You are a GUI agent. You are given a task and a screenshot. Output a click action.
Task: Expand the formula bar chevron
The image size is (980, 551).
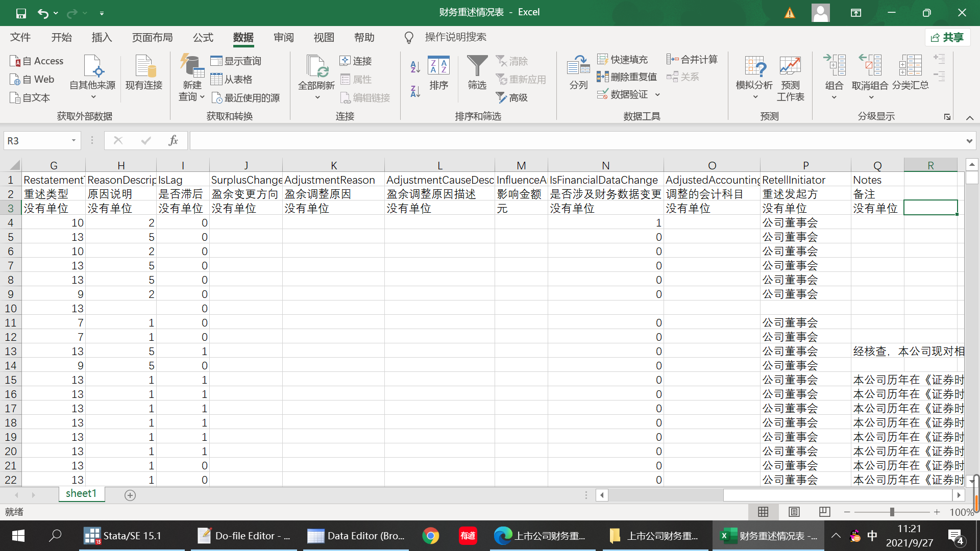tap(969, 141)
